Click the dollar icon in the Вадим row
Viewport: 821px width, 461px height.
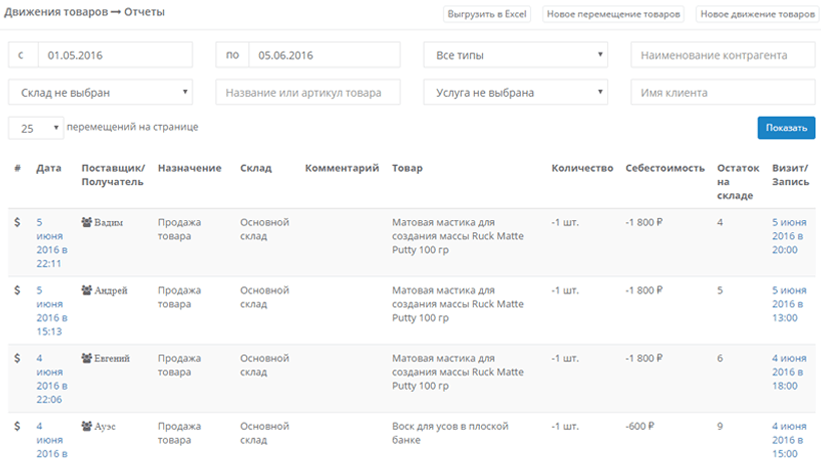(17, 222)
